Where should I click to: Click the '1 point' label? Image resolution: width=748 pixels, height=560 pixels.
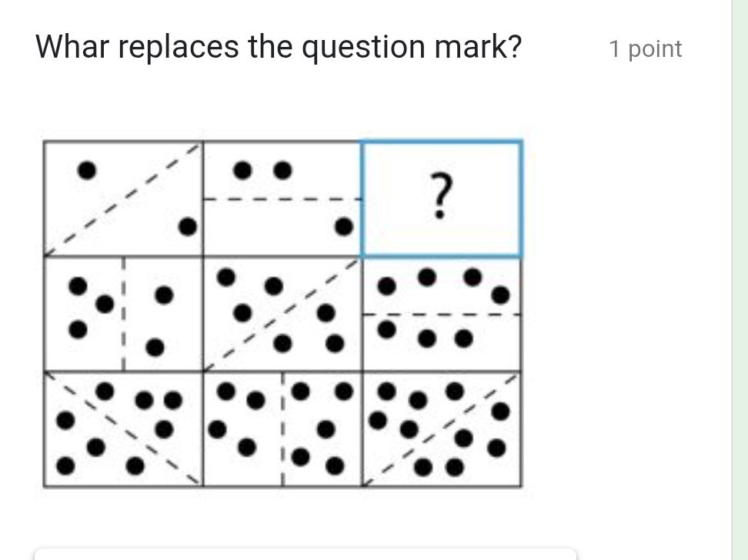point(645,48)
